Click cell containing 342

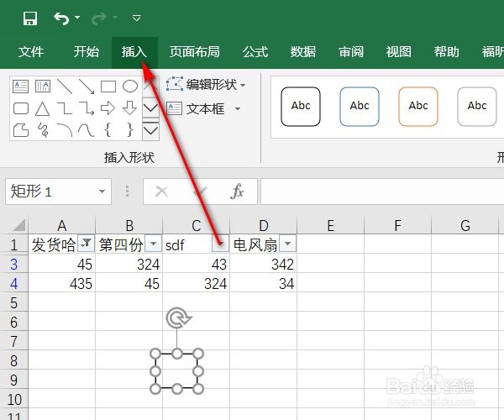coord(263,264)
